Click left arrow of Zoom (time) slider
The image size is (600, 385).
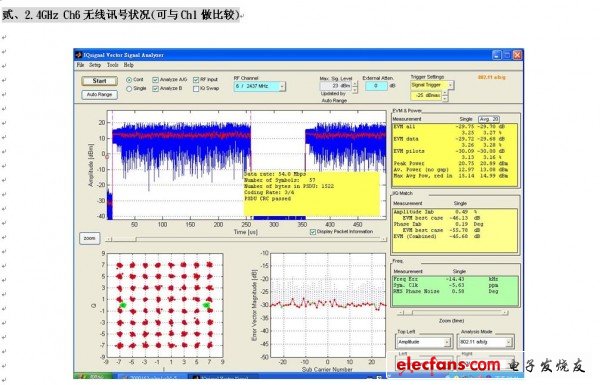pos(400,313)
